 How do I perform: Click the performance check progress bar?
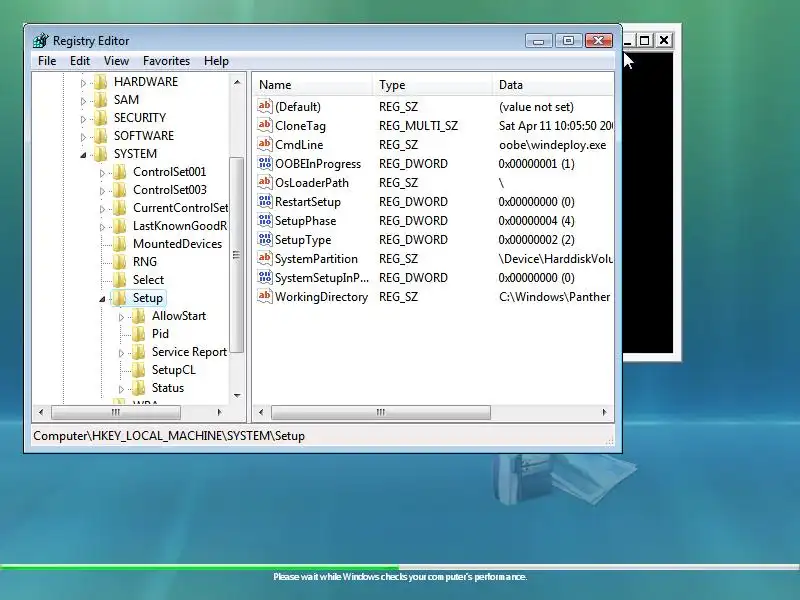coord(400,566)
